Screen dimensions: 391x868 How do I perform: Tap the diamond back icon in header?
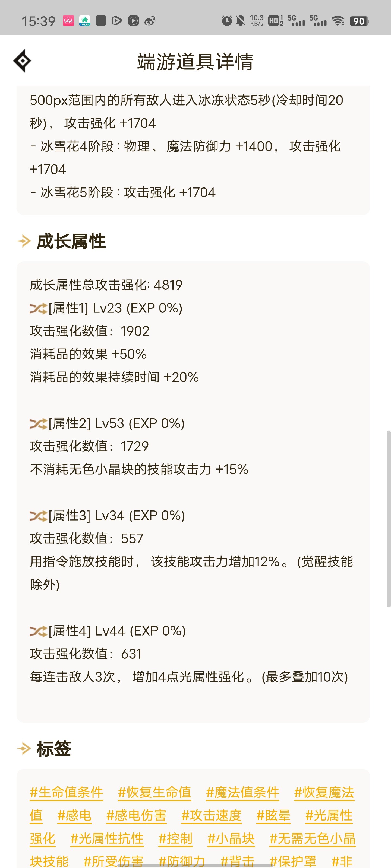(22, 61)
